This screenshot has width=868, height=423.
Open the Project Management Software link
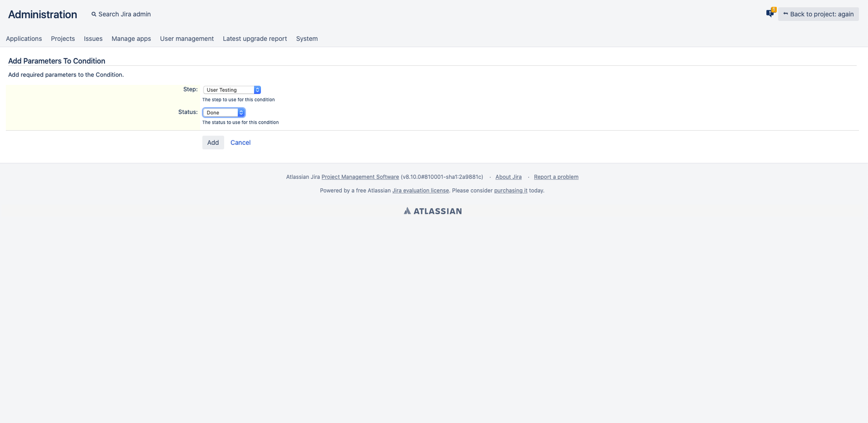360,177
